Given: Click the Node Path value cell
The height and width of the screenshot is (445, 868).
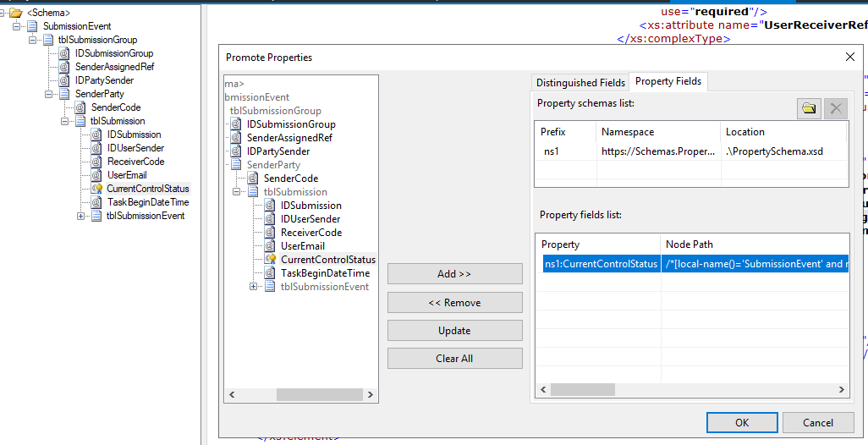Looking at the screenshot, I should tap(755, 264).
